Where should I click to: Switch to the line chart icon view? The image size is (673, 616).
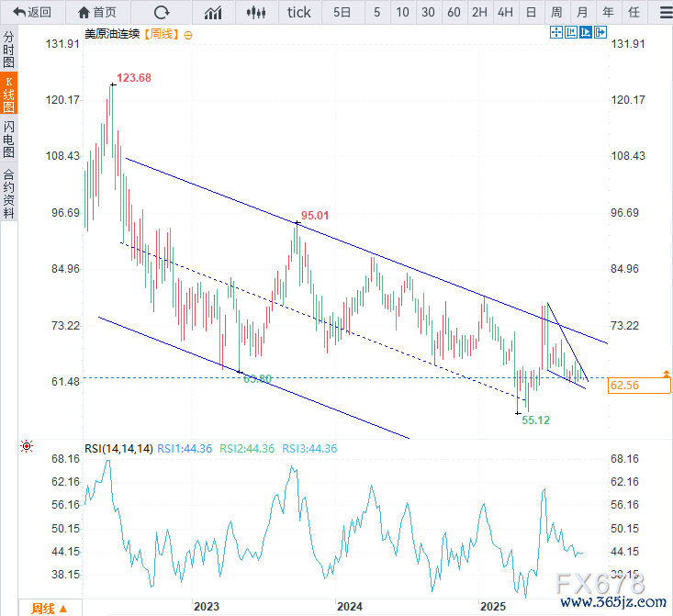(x=213, y=12)
